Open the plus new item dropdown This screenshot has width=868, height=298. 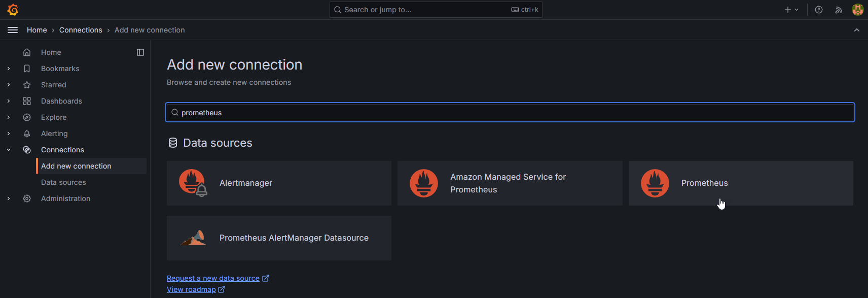[x=791, y=10]
